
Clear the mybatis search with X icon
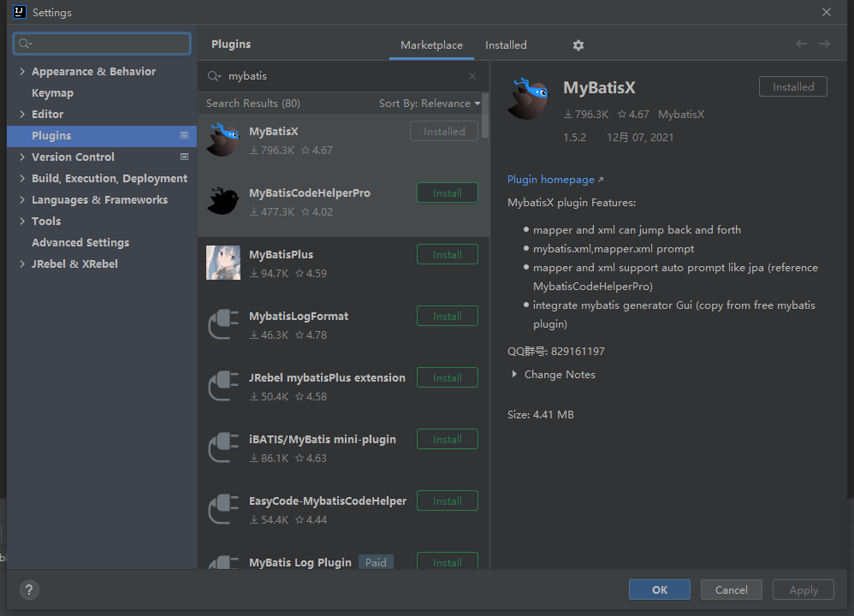tap(472, 76)
